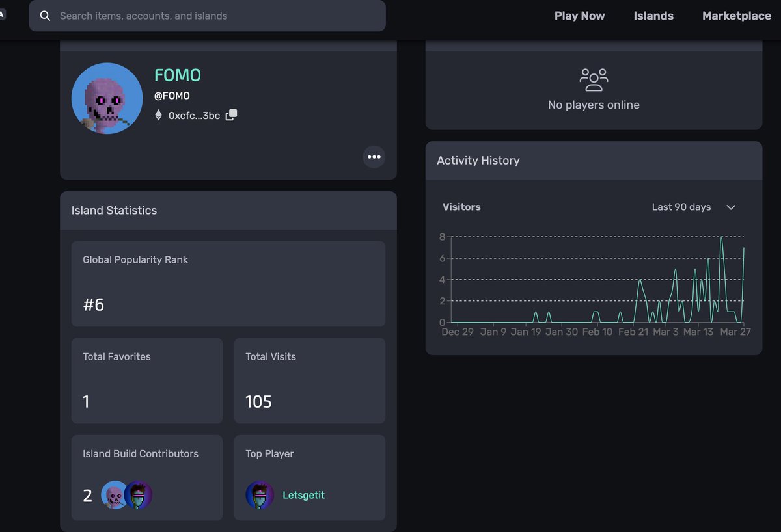Copy the 0xcfc...3bc wallet address
The height and width of the screenshot is (532, 781).
point(230,114)
